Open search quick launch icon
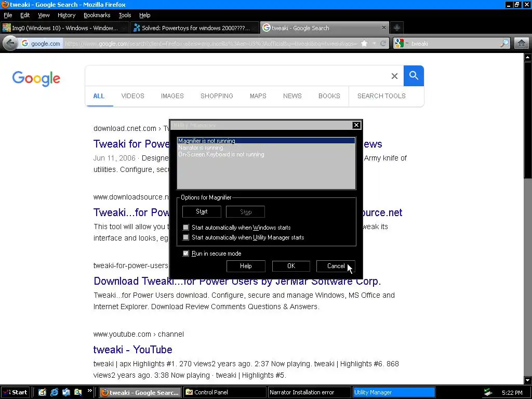Viewport: 532px width, 399px height. (x=78, y=392)
